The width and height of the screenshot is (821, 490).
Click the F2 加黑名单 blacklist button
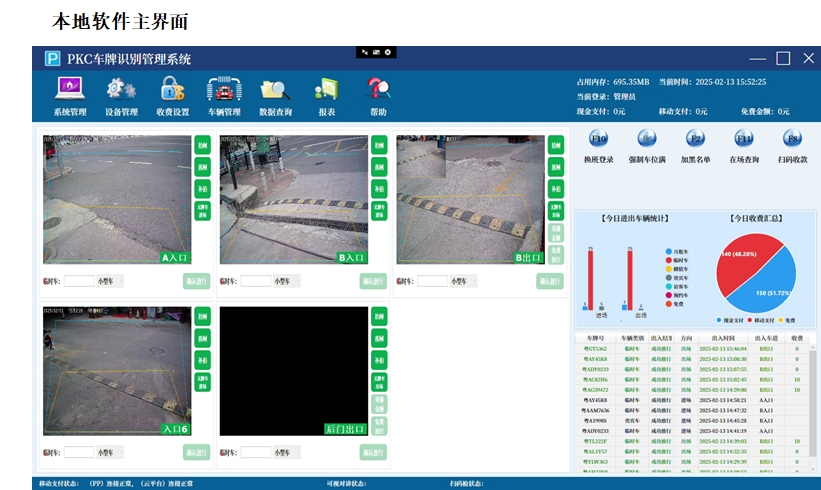coord(695,140)
